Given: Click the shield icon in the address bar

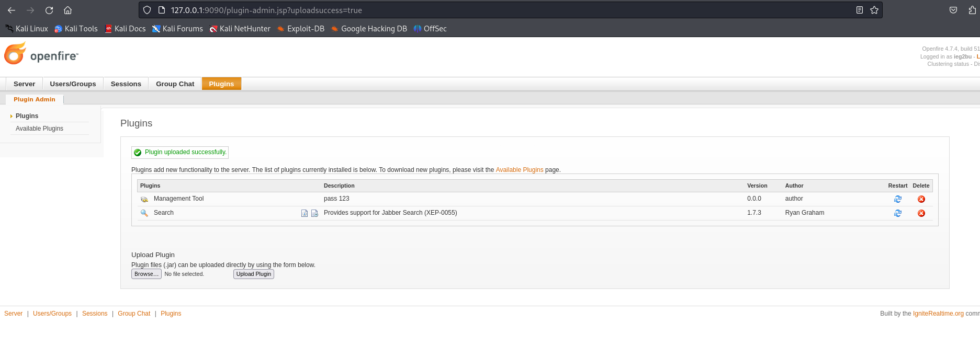Looking at the screenshot, I should 147,10.
